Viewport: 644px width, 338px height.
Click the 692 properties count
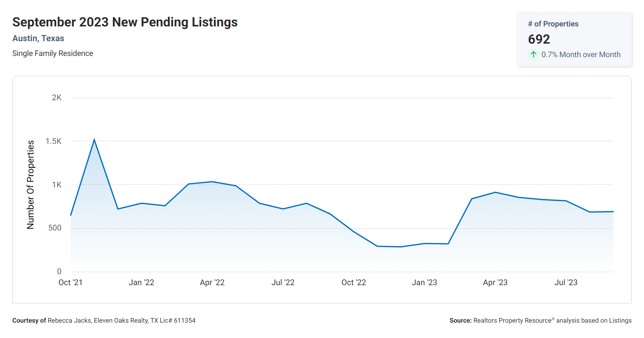pos(539,39)
